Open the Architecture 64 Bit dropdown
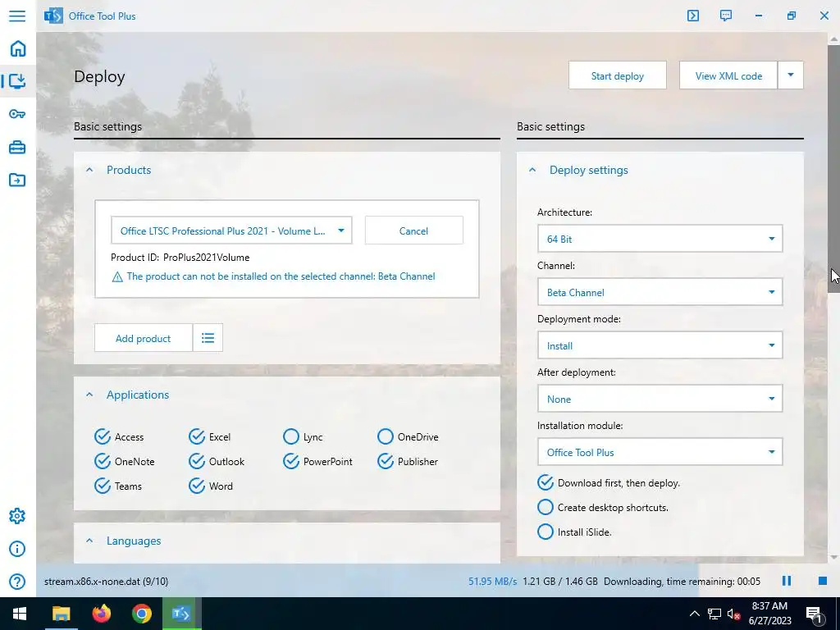 660,239
